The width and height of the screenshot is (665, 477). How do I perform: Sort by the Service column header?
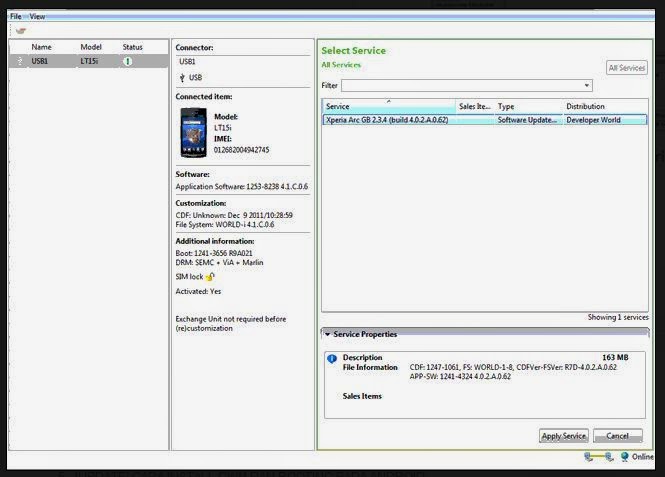[x=389, y=106]
